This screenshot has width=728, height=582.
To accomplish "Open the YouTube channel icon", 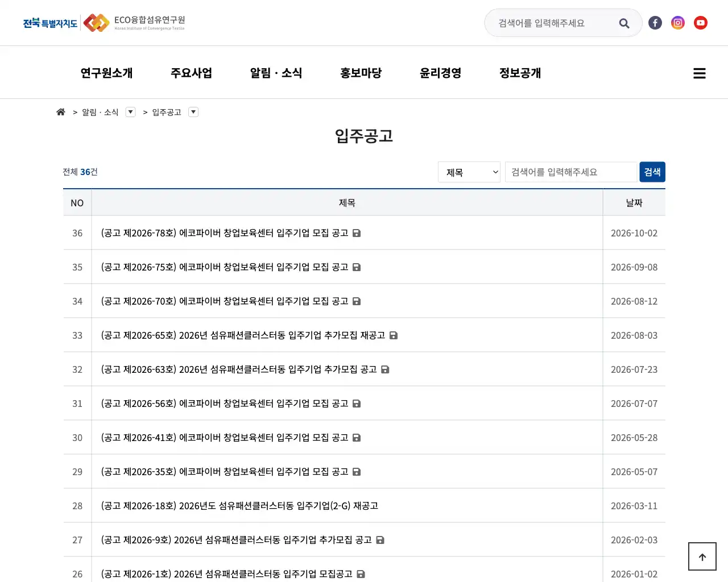I will coord(701,23).
